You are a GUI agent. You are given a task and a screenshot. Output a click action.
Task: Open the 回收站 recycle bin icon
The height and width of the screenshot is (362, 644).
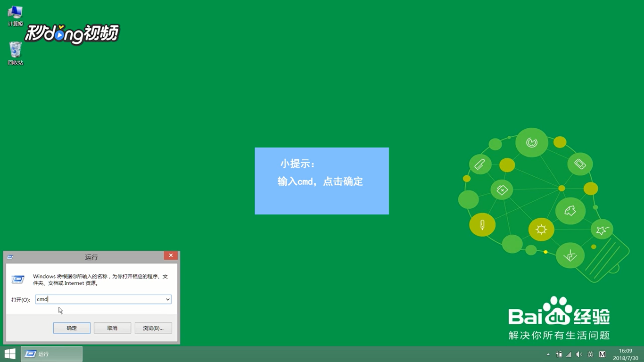(x=15, y=53)
